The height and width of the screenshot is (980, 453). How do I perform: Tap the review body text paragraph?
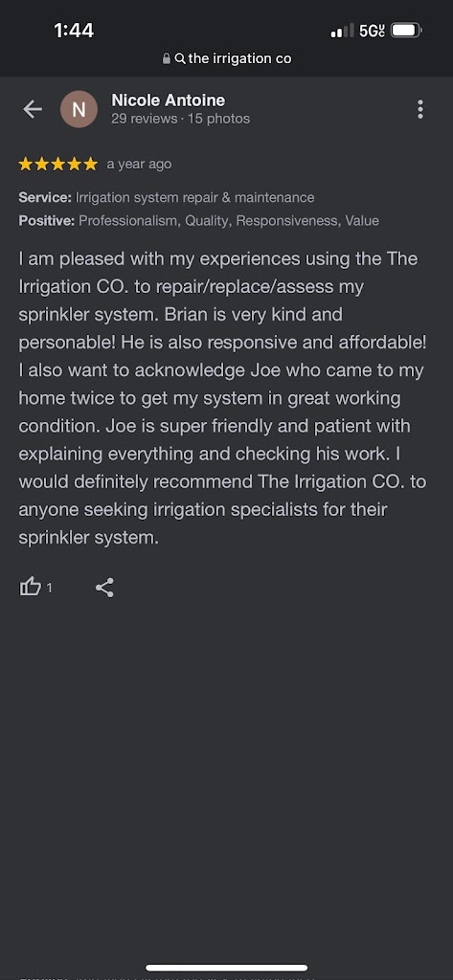tap(223, 398)
